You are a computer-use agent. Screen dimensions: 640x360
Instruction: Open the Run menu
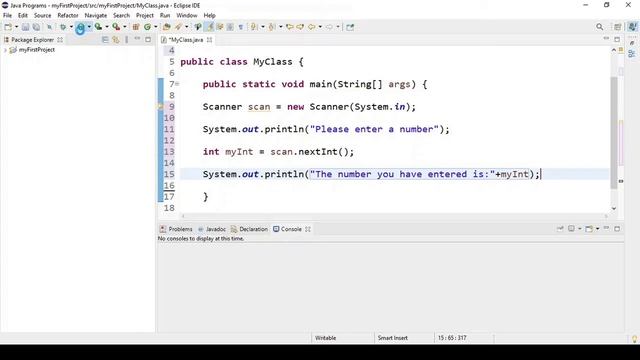165,16
